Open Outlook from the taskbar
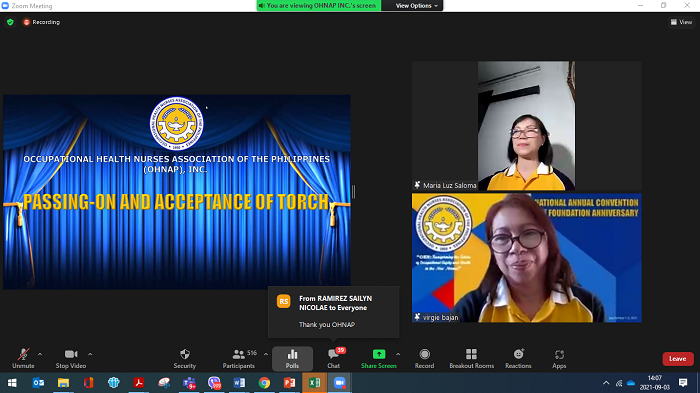The height and width of the screenshot is (393, 700). coord(38,383)
